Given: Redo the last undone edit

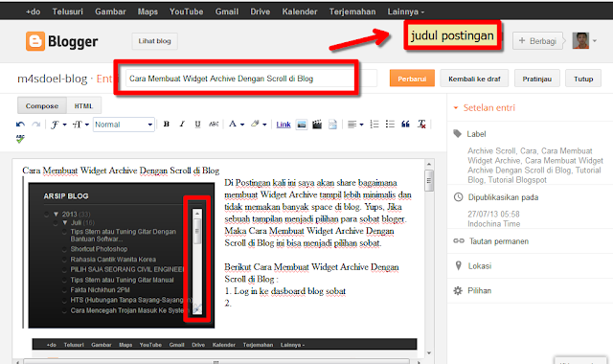Looking at the screenshot, I should (x=36, y=125).
